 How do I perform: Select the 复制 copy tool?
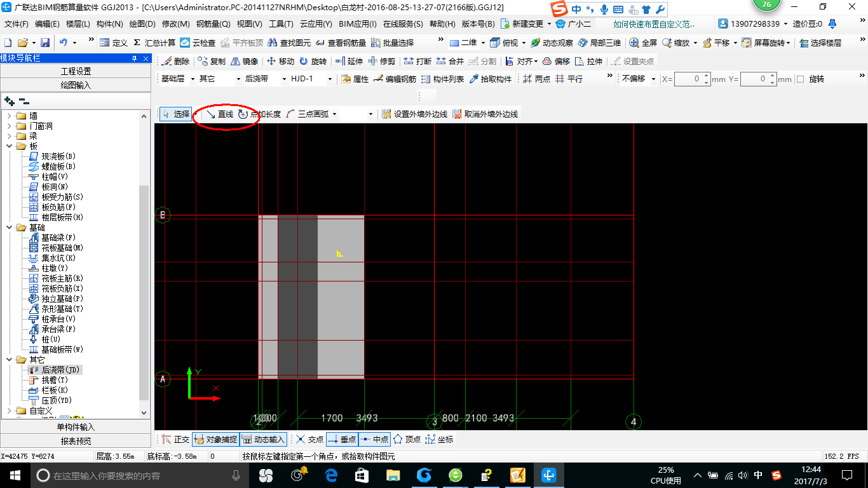coord(212,61)
